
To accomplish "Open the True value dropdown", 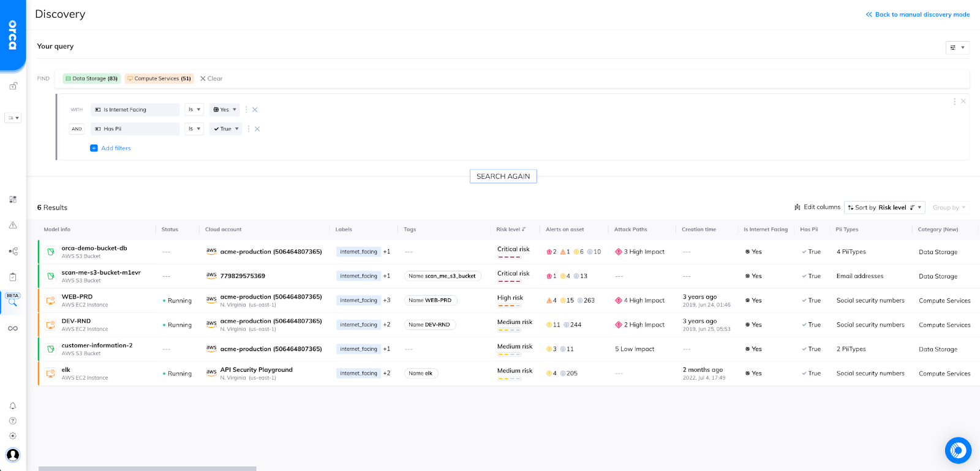I will 225,129.
